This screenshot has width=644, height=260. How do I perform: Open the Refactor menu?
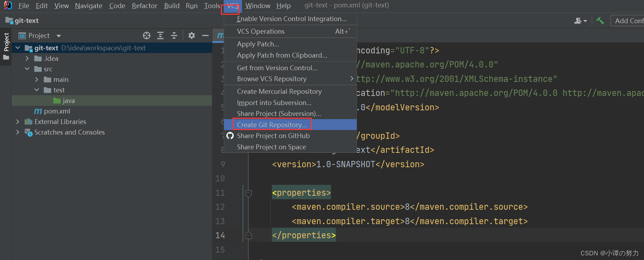pos(145,6)
